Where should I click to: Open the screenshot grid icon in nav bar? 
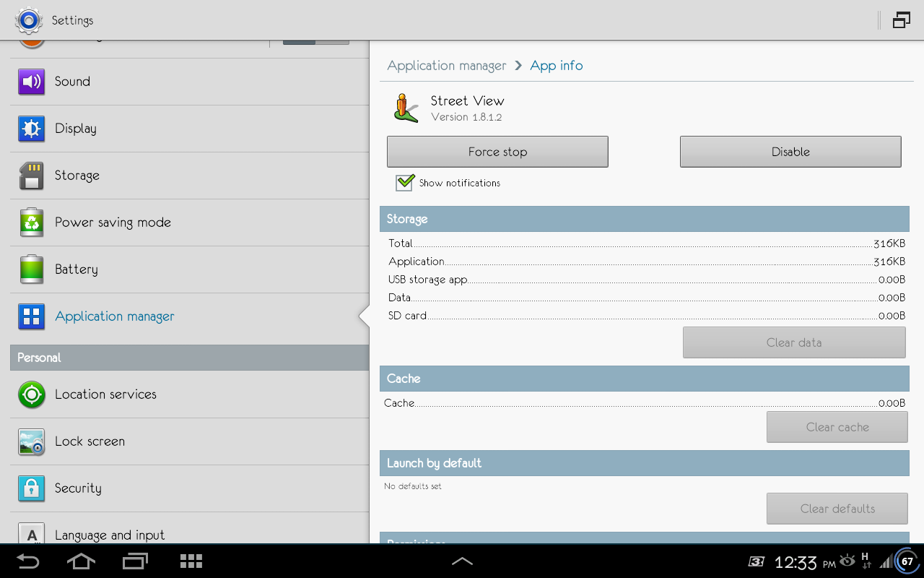(x=191, y=561)
